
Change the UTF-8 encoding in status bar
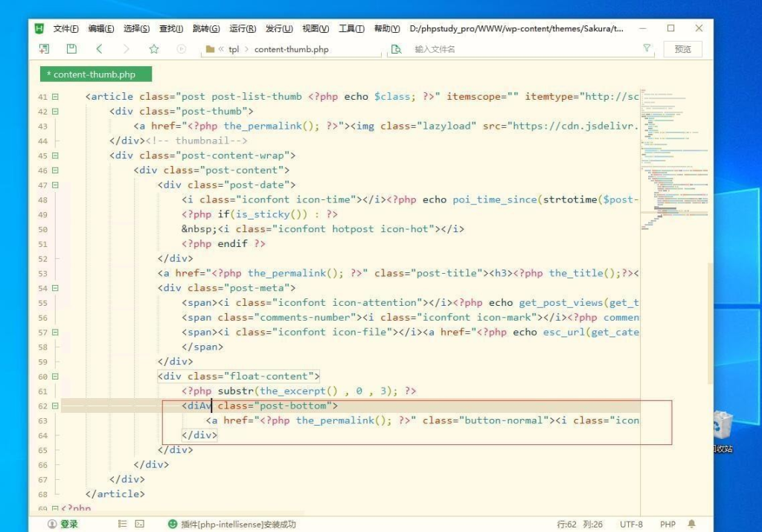coord(631,524)
